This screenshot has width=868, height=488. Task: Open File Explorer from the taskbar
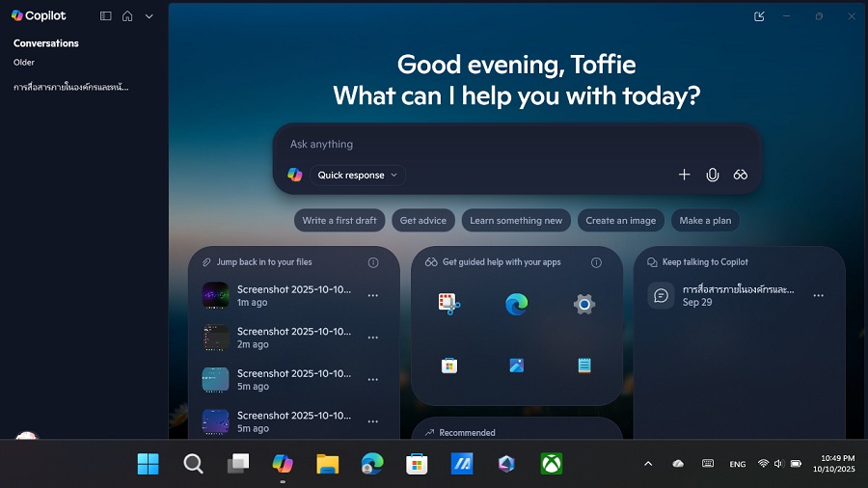pos(328,464)
